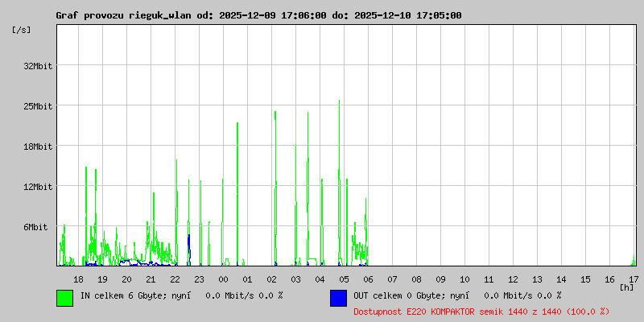Screen dimensions: 644x322
Task: Click the '19' hour label on x-axis
Action: coord(103,279)
